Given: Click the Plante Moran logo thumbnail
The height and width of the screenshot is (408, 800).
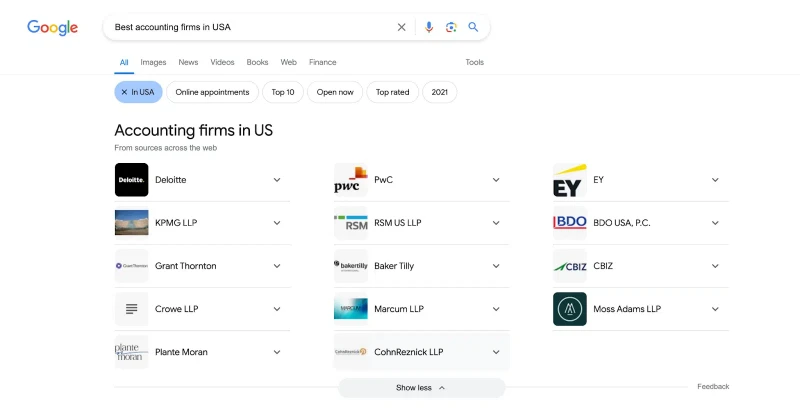Looking at the screenshot, I should [x=132, y=352].
